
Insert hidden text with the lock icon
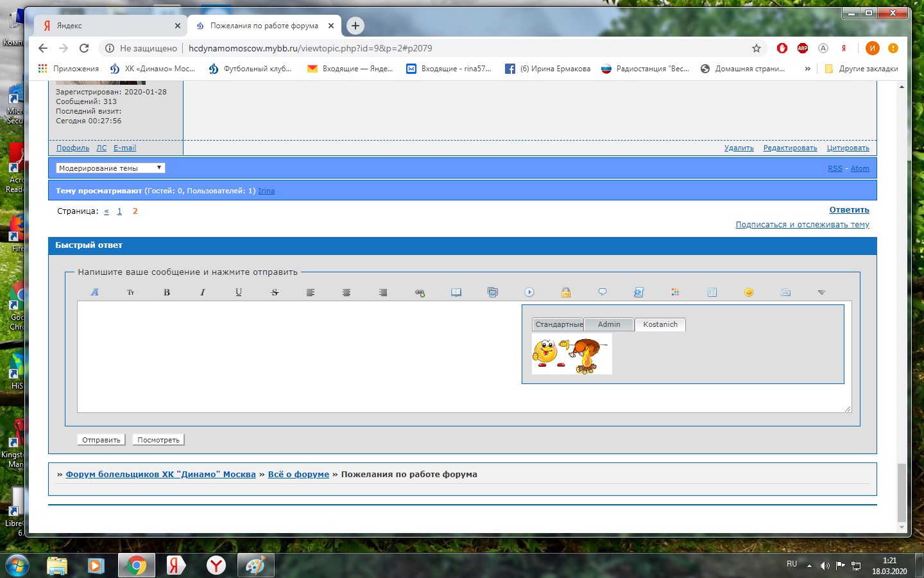(565, 292)
